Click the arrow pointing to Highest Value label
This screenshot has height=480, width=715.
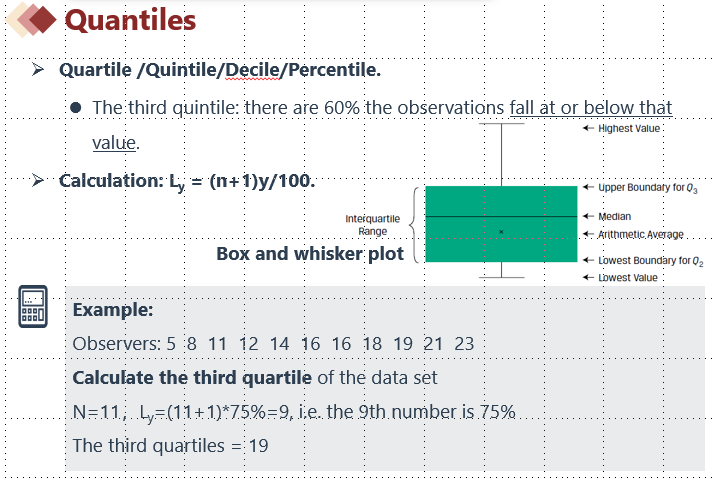pyautogui.click(x=588, y=128)
